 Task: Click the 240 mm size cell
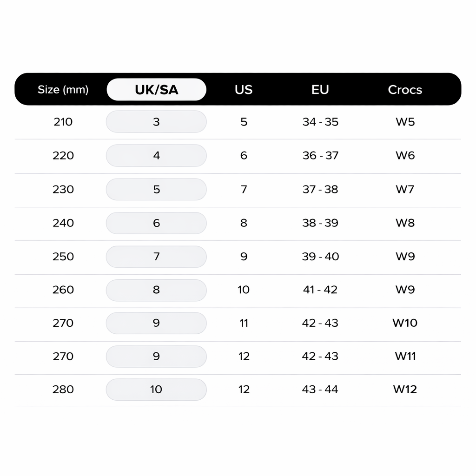[x=63, y=223]
